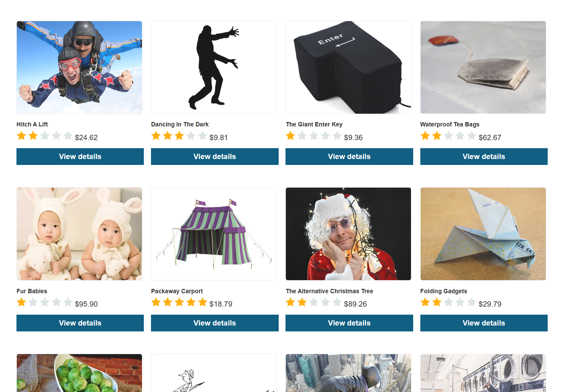
Task: Click the fifth star on Packaway Carport
Action: [203, 302]
